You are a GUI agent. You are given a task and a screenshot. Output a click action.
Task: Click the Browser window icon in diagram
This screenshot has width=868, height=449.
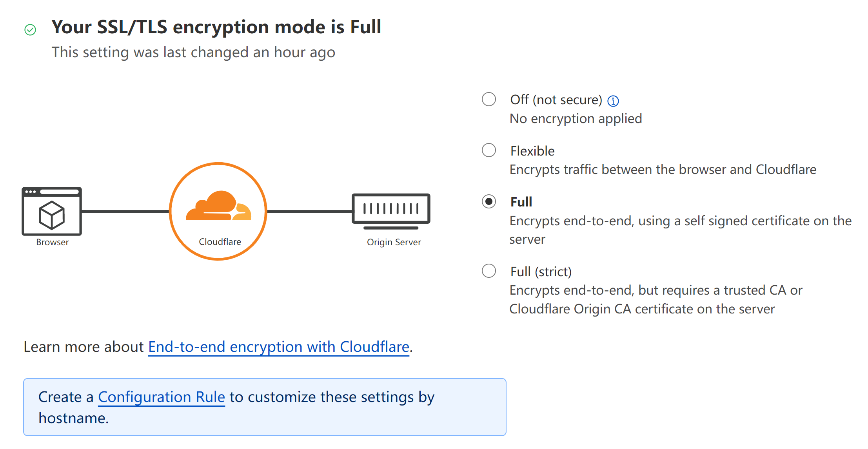(52, 211)
